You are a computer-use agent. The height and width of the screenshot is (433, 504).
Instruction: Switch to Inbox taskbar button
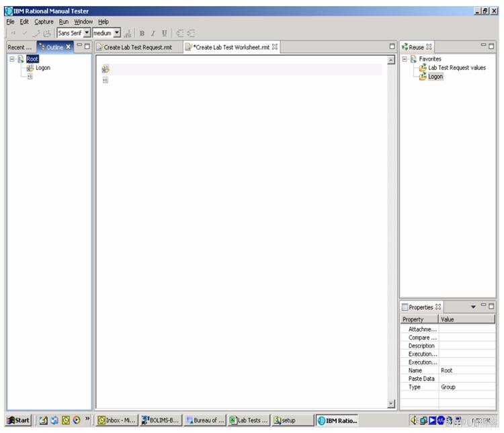(117, 420)
